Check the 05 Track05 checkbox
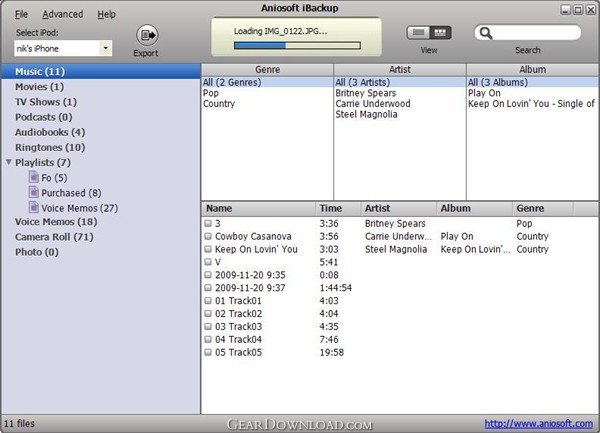 pos(208,352)
